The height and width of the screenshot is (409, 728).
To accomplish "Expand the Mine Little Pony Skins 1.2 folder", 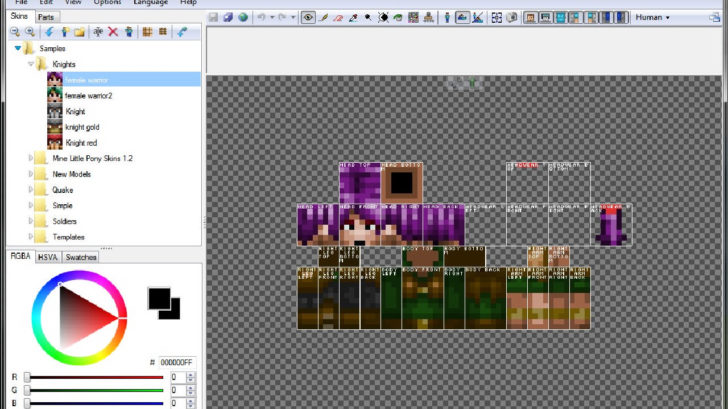I will tap(31, 158).
